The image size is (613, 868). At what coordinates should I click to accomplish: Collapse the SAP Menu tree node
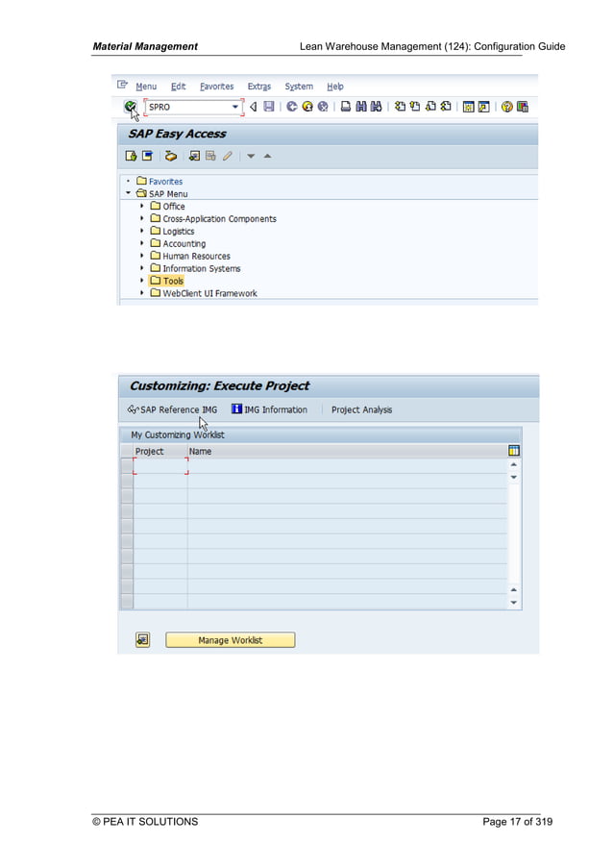point(129,193)
